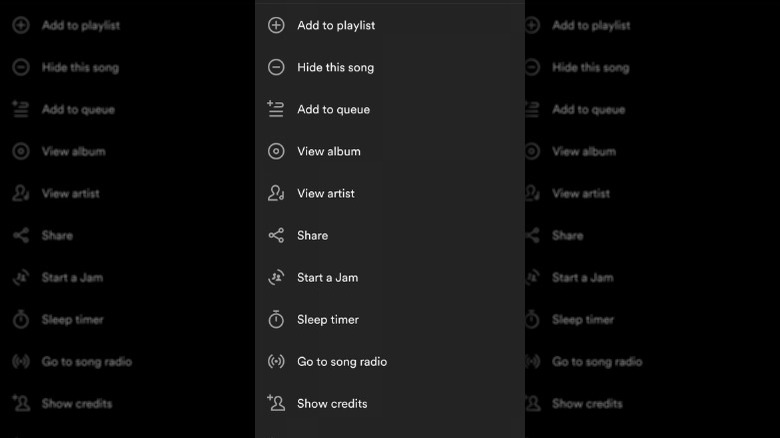Select the 'Add to playlist' menu text
This screenshot has height=438, width=780.
(336, 25)
